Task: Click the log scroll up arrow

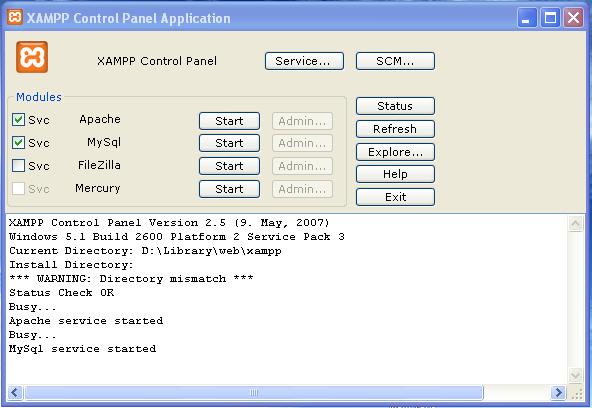Action: click(575, 224)
